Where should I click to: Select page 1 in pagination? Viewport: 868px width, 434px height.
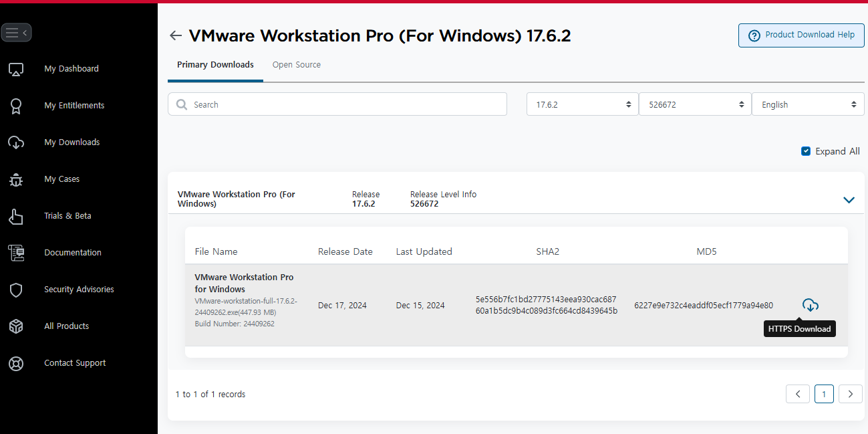click(x=824, y=395)
